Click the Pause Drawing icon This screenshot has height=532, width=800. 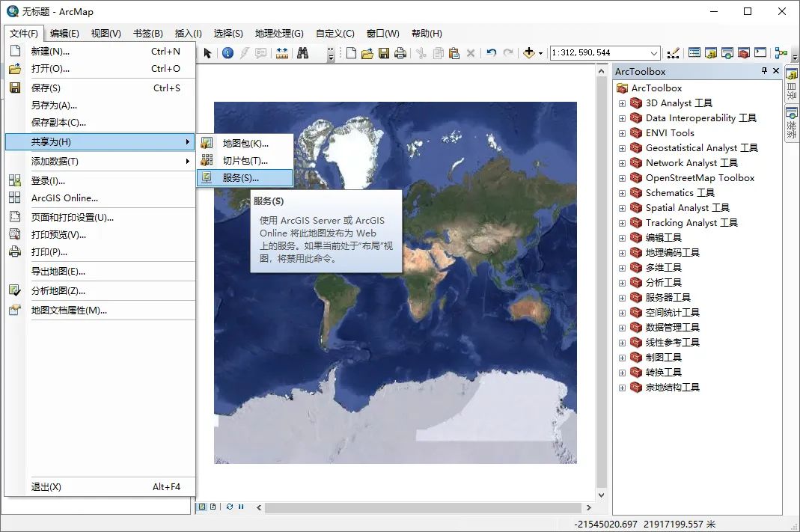(x=241, y=507)
